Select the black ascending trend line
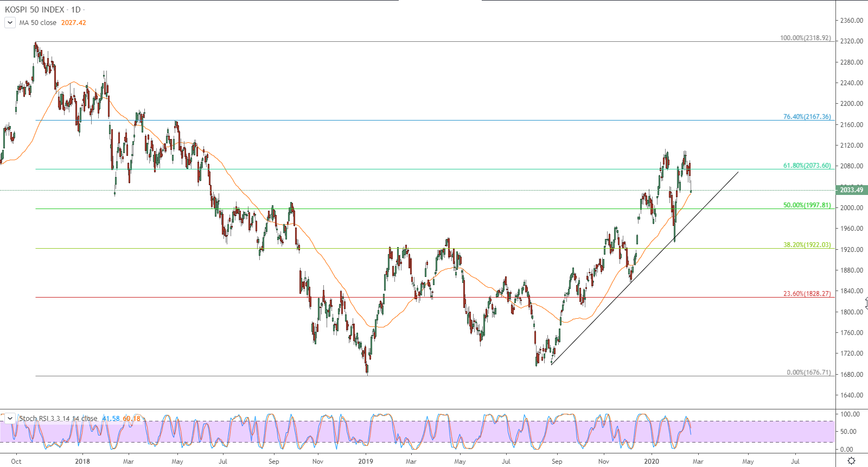 (x=644, y=268)
